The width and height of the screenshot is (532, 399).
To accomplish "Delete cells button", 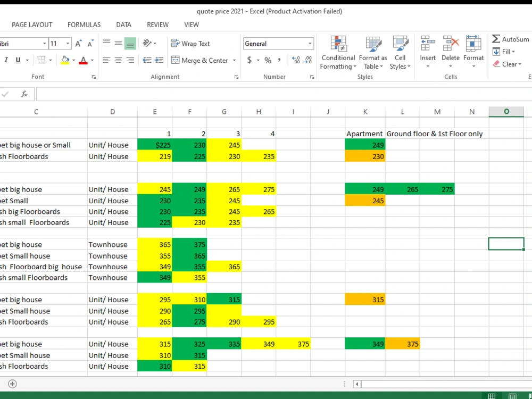I will pyautogui.click(x=451, y=52).
